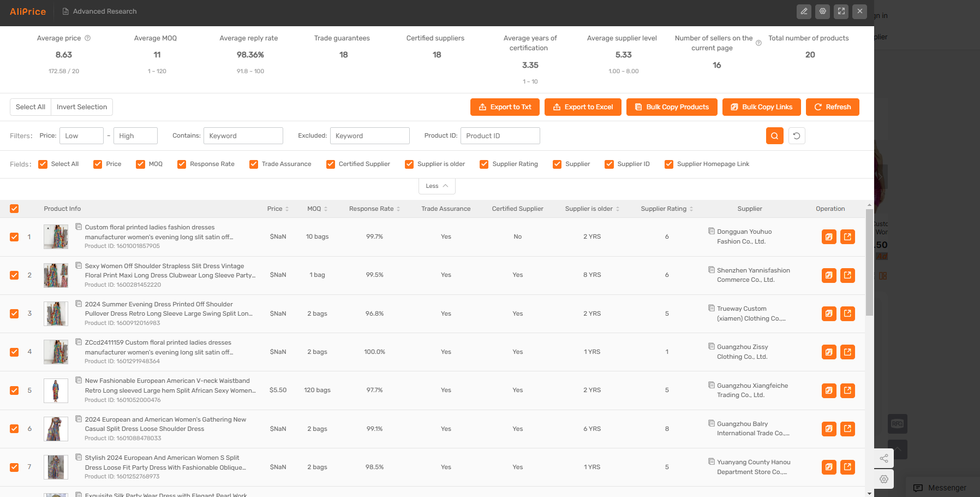Open external link for Trueway Custom row

click(x=847, y=313)
